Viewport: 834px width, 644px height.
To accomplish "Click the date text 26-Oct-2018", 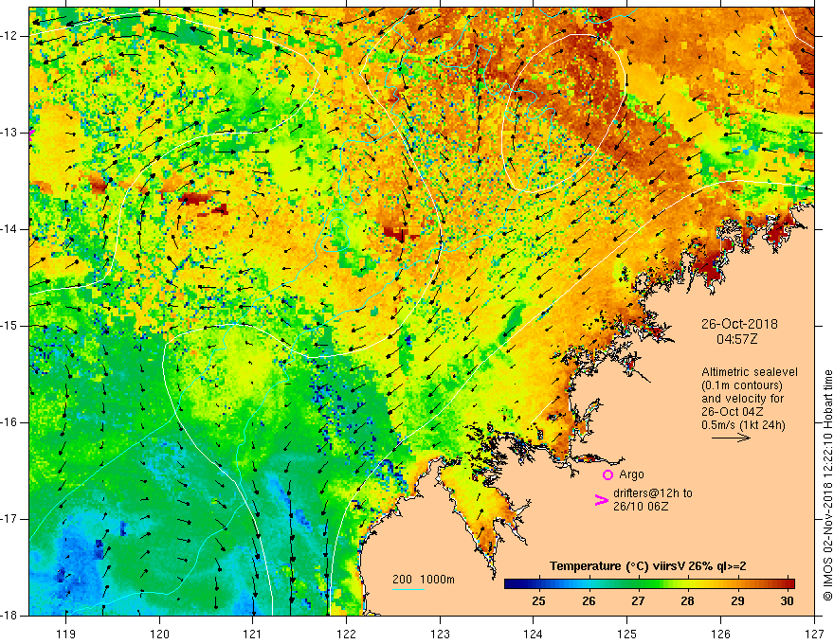I will pyautogui.click(x=739, y=324).
